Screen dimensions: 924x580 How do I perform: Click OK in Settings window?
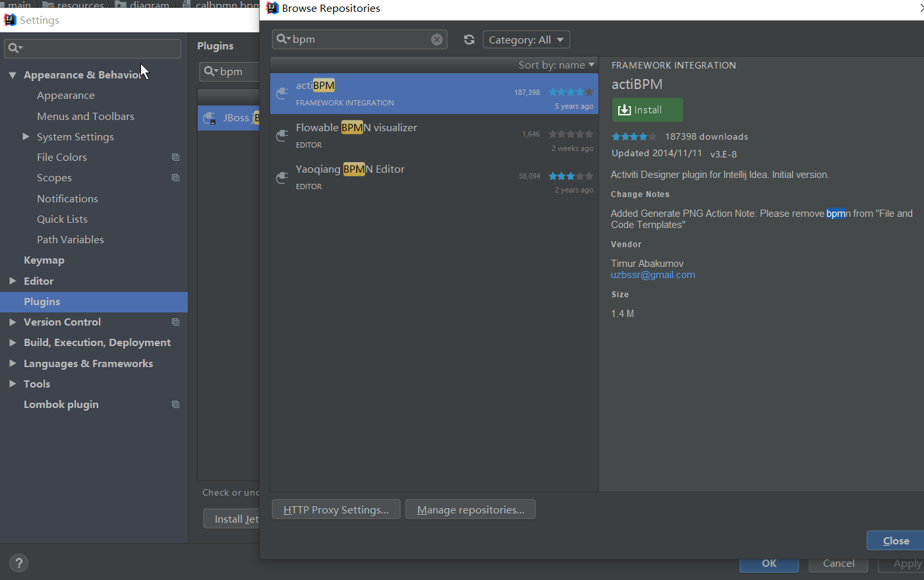pos(769,564)
